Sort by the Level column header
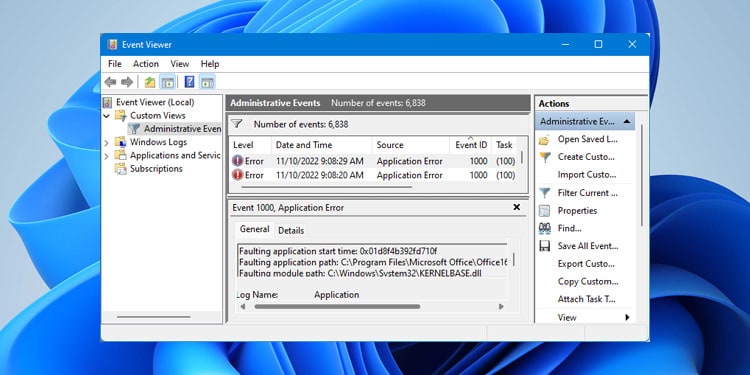 pos(251,144)
